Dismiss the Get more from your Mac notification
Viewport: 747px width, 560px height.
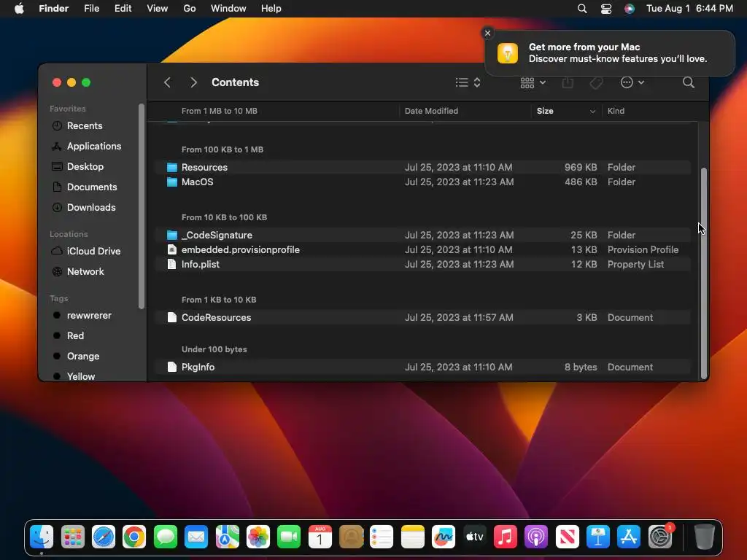coord(487,33)
